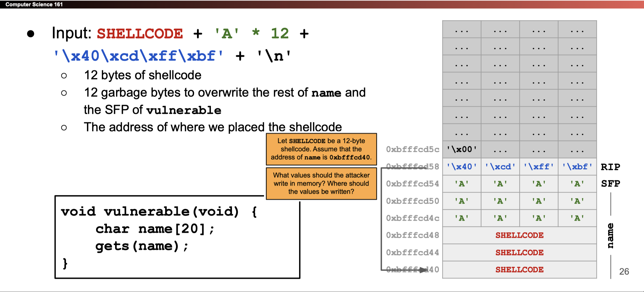The width and height of the screenshot is (644, 292).
Task: Click the 'gets(name);' code line
Action: point(142,246)
